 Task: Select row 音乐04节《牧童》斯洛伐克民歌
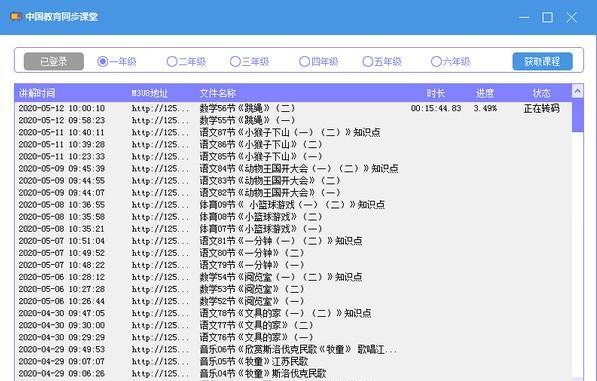pos(293,373)
